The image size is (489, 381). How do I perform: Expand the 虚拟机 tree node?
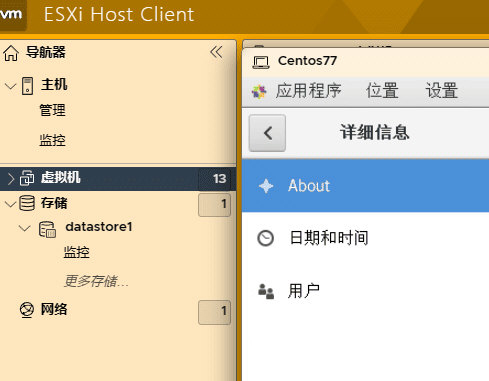click(x=11, y=179)
